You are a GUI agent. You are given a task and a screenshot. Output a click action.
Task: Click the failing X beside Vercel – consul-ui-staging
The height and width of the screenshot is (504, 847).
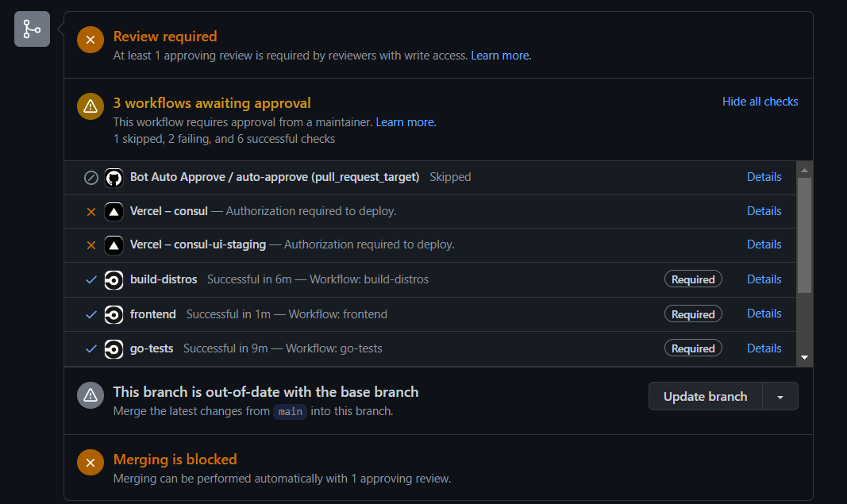pyautogui.click(x=91, y=245)
